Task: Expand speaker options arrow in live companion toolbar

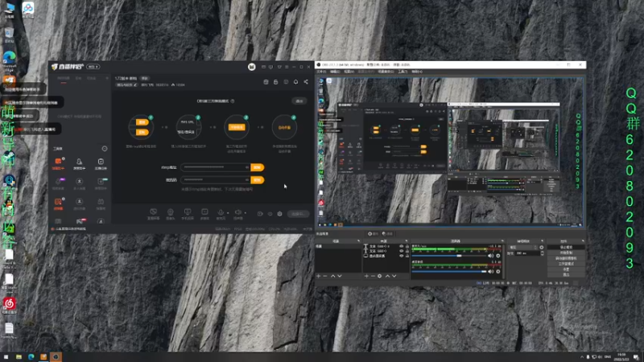Action: pos(246,212)
